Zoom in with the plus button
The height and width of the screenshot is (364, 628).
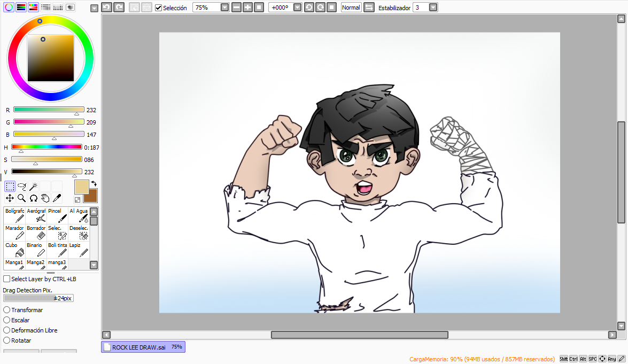point(248,7)
